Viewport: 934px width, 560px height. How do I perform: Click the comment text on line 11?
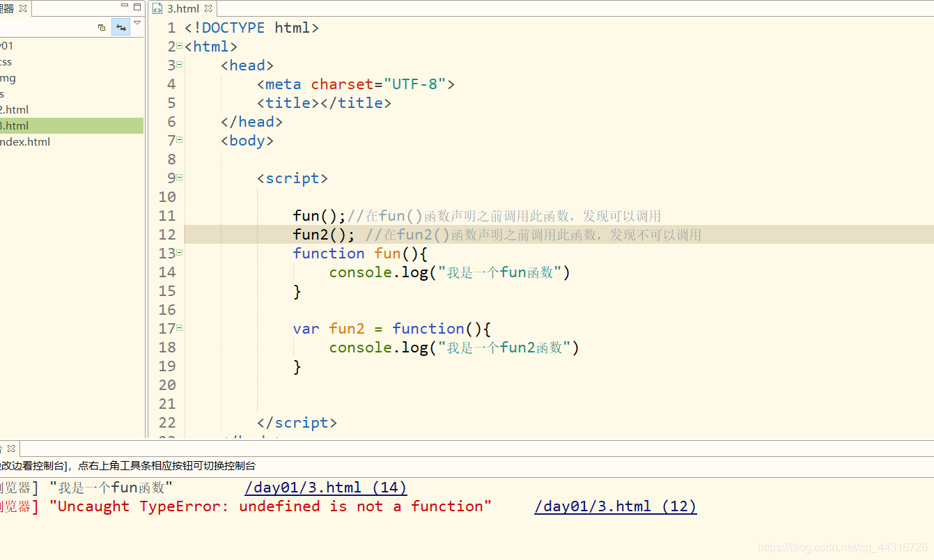(x=504, y=216)
